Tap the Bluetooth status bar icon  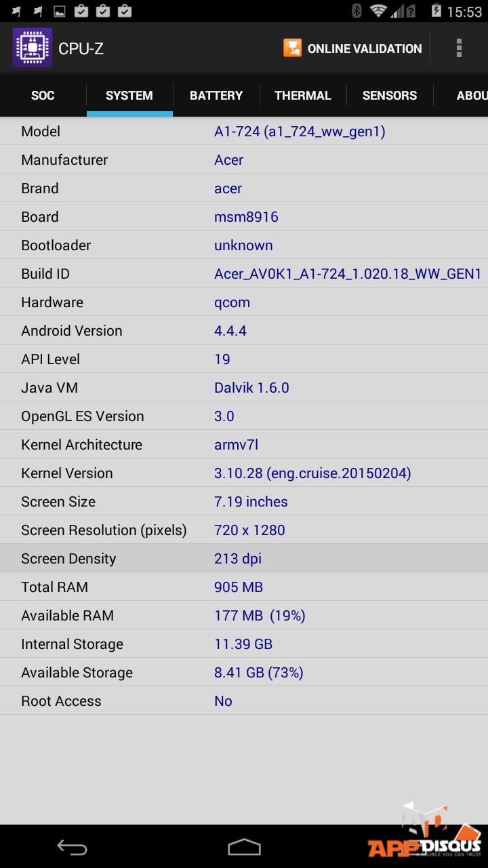[x=357, y=11]
